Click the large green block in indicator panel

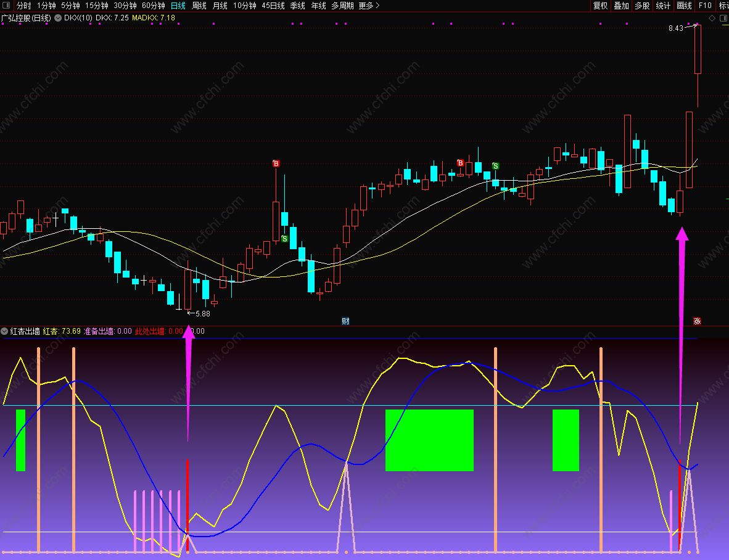(x=429, y=440)
